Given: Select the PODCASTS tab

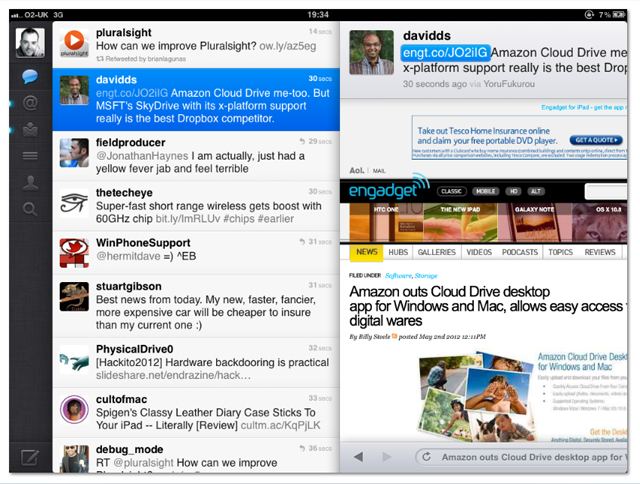Looking at the screenshot, I should coord(520,252).
